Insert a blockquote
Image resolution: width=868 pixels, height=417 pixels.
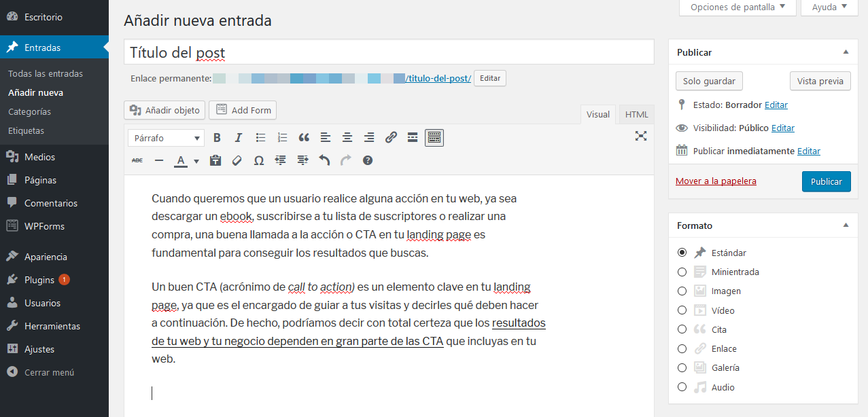click(304, 137)
